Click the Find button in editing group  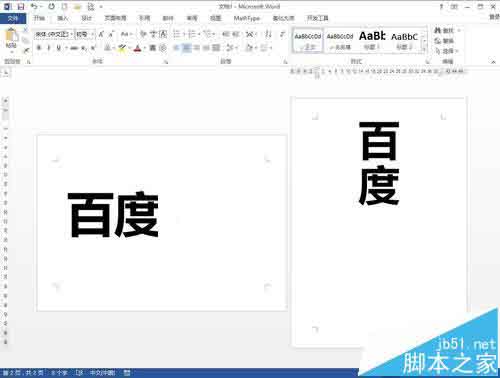pos(445,31)
